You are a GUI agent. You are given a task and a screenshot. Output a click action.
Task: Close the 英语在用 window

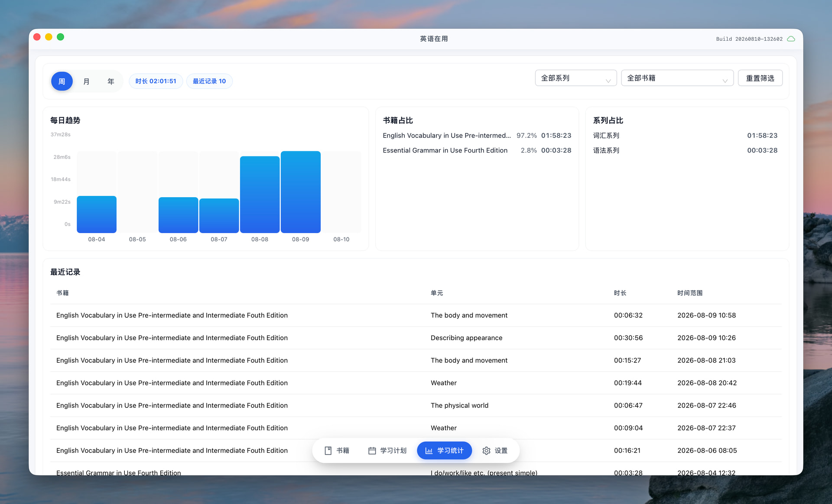[x=37, y=37]
